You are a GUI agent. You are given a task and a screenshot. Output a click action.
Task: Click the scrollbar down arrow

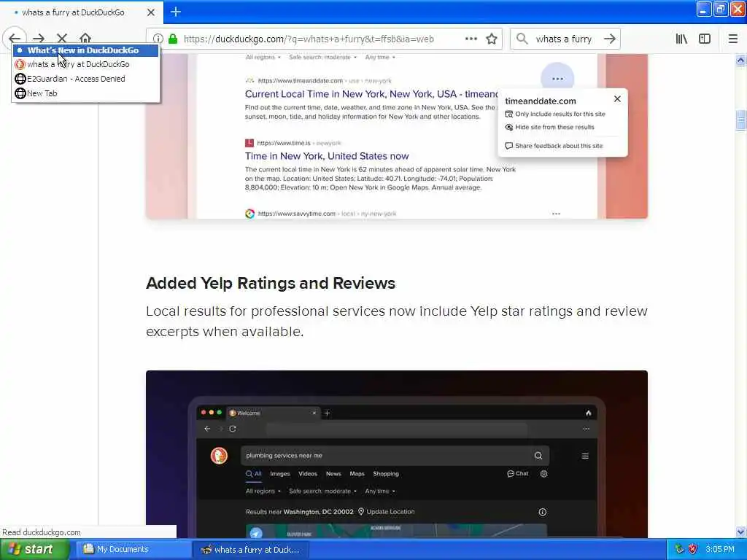point(741,532)
